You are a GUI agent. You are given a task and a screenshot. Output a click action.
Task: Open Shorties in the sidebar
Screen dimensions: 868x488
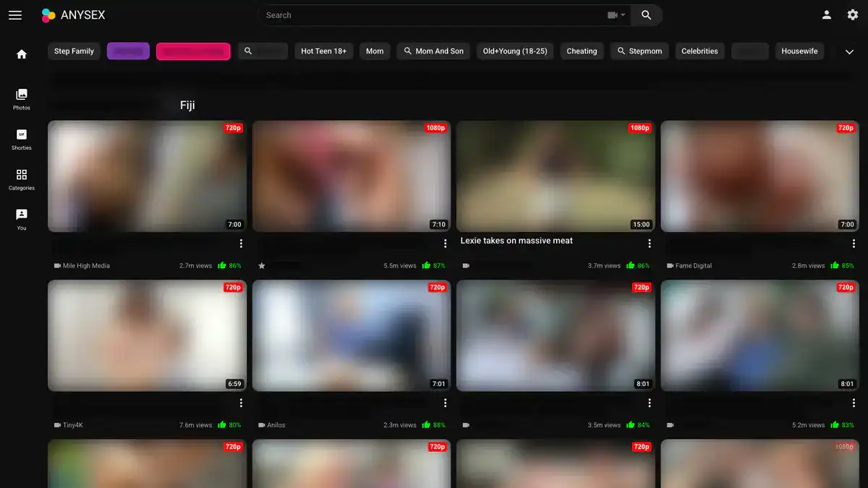(x=22, y=140)
